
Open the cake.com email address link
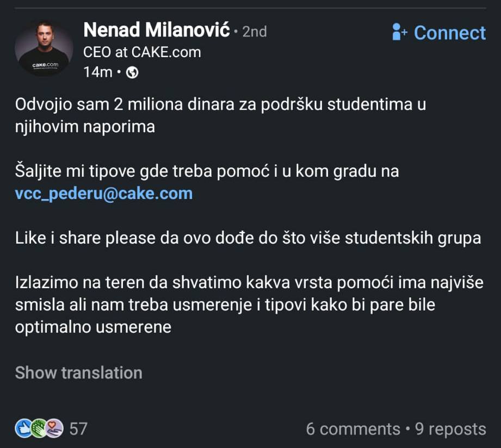104,193
